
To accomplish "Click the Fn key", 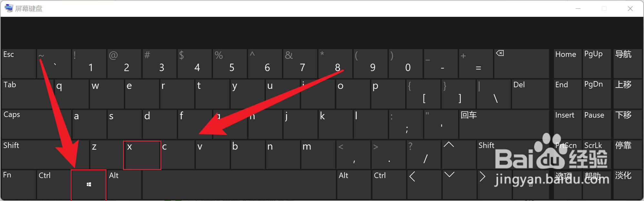I will pos(19,185).
